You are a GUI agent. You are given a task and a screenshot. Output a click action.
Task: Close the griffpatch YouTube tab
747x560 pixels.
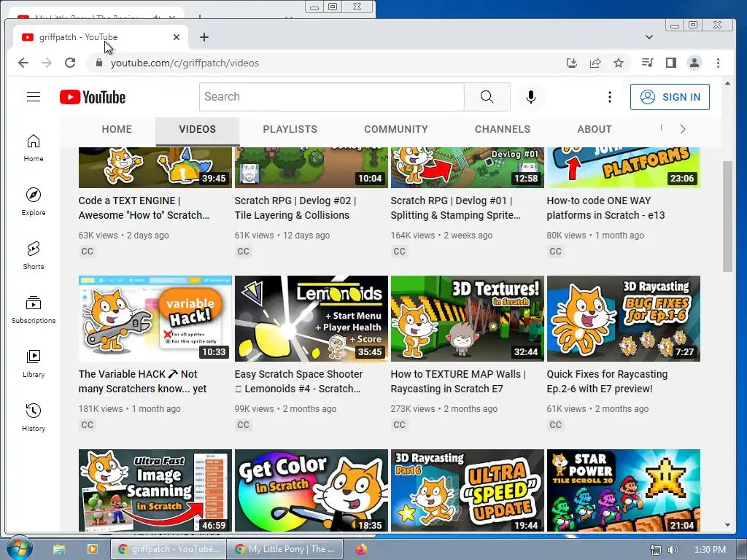tap(177, 37)
